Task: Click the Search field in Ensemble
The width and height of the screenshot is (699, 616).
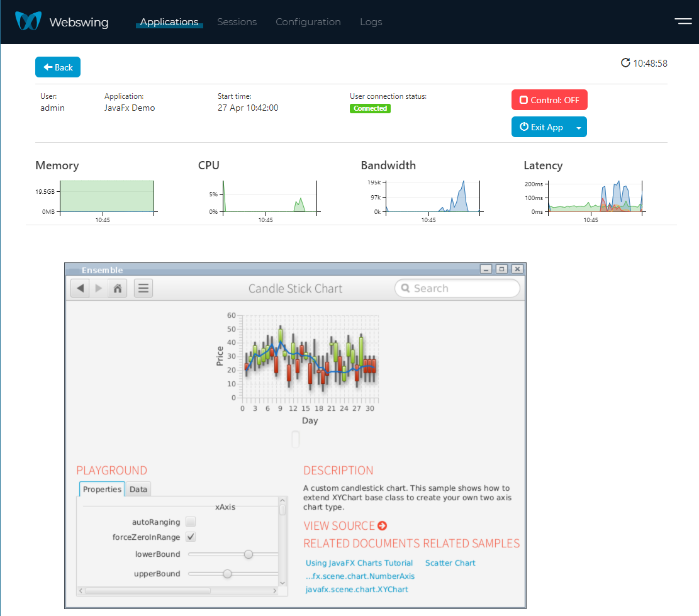Action: coord(457,288)
